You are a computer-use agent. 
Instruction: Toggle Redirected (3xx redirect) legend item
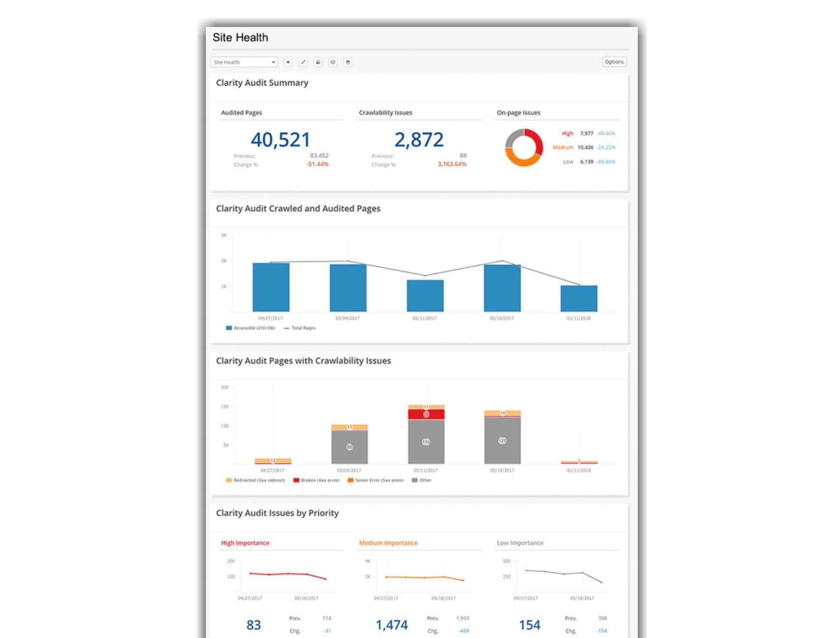[x=255, y=480]
